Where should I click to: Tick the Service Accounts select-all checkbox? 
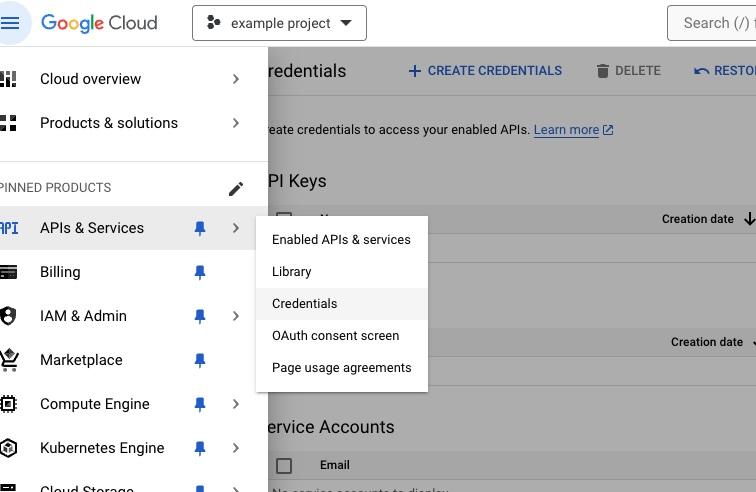tap(284, 465)
